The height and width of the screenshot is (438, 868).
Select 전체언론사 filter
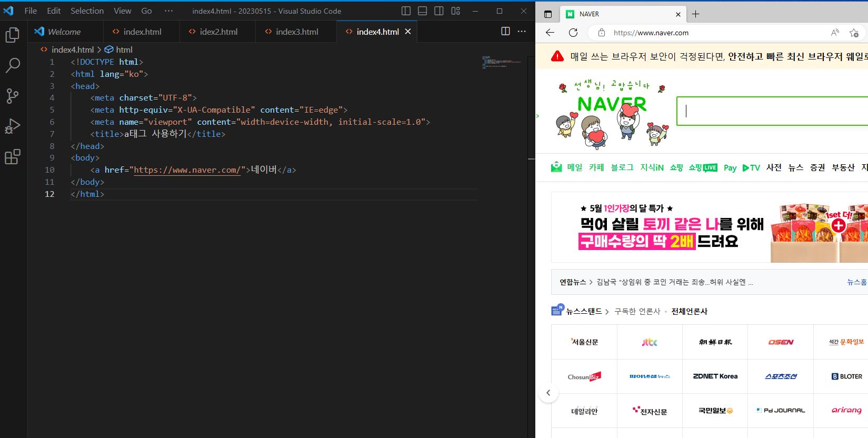690,312
